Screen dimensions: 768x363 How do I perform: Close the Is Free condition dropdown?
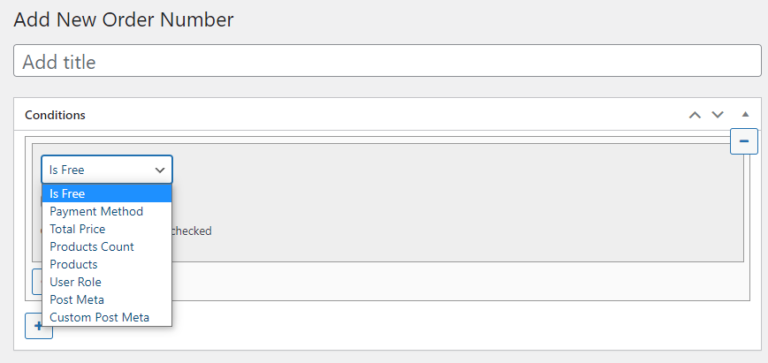tap(107, 170)
